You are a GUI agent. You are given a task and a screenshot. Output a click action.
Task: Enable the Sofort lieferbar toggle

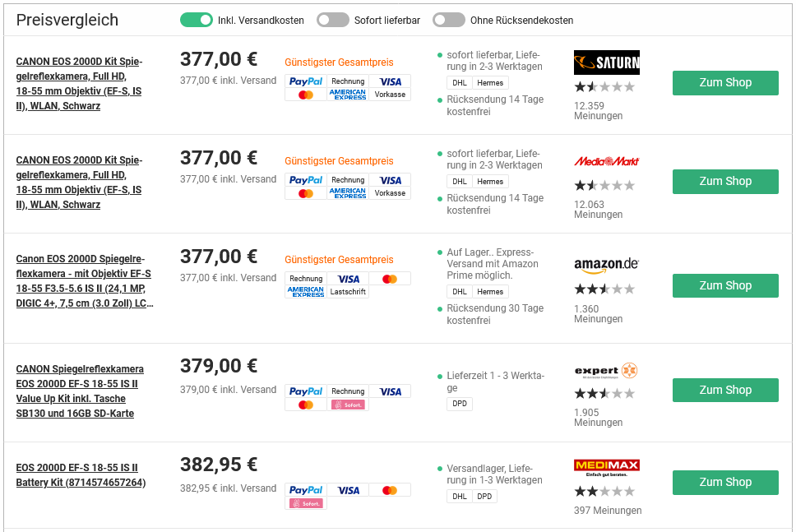coord(333,20)
